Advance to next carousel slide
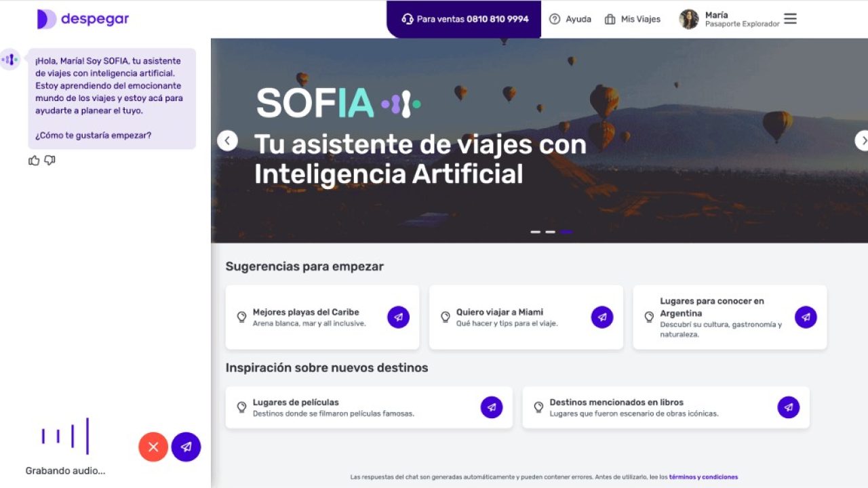The width and height of the screenshot is (868, 488). (x=862, y=140)
